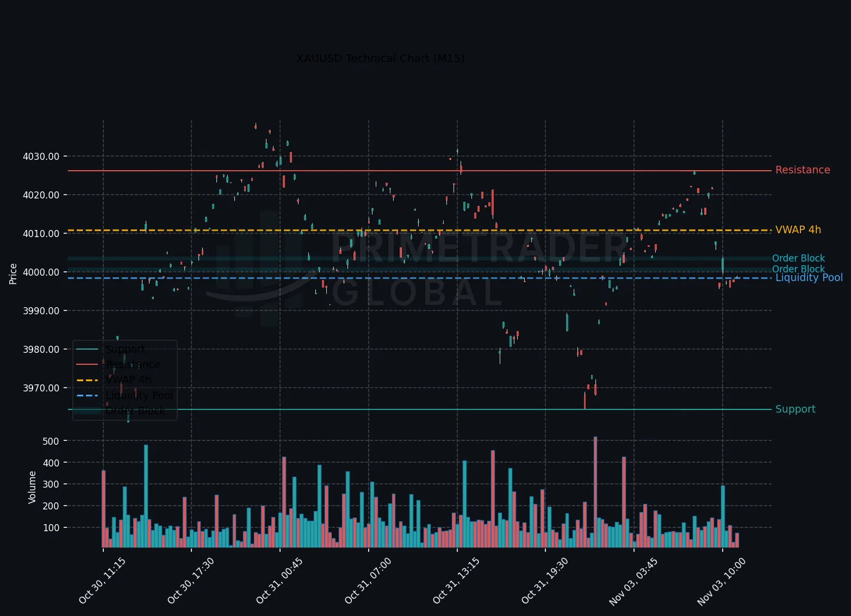Select the orange VWAP 4h annotation right of chart
The image size is (851, 616).
pyautogui.click(x=798, y=230)
